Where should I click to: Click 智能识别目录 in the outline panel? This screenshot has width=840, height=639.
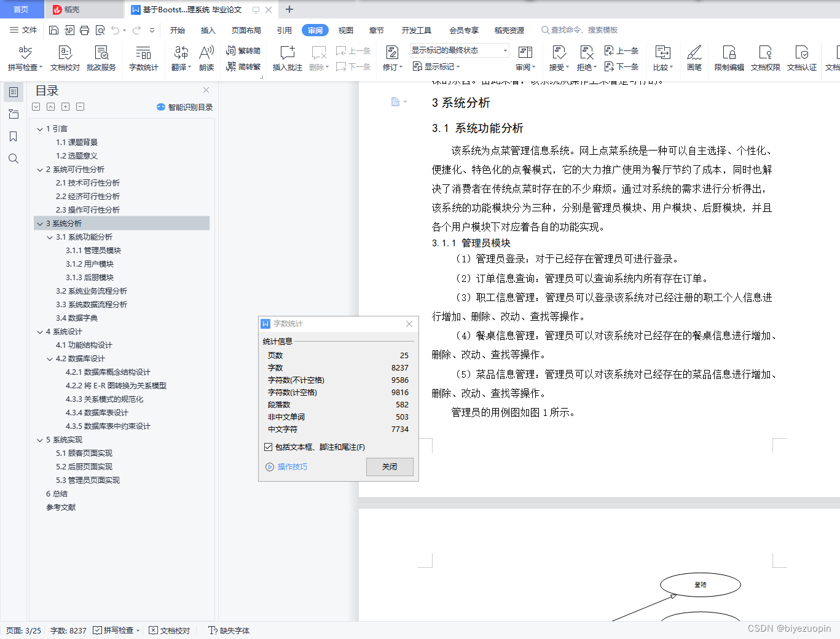185,107
